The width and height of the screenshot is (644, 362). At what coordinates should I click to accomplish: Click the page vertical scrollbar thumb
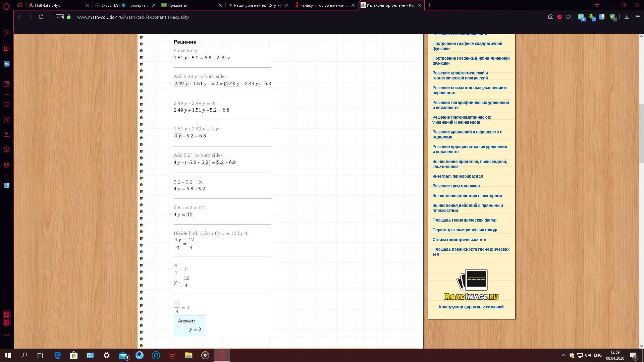(x=641, y=134)
